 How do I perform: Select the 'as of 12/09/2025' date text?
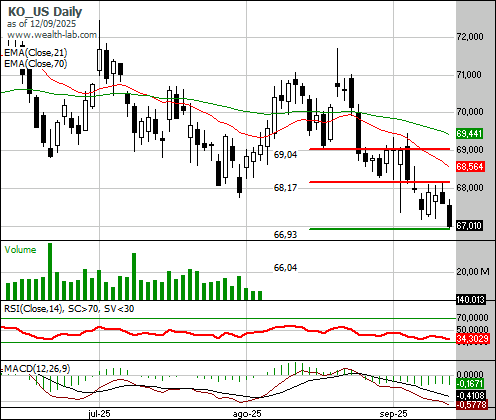[41, 24]
